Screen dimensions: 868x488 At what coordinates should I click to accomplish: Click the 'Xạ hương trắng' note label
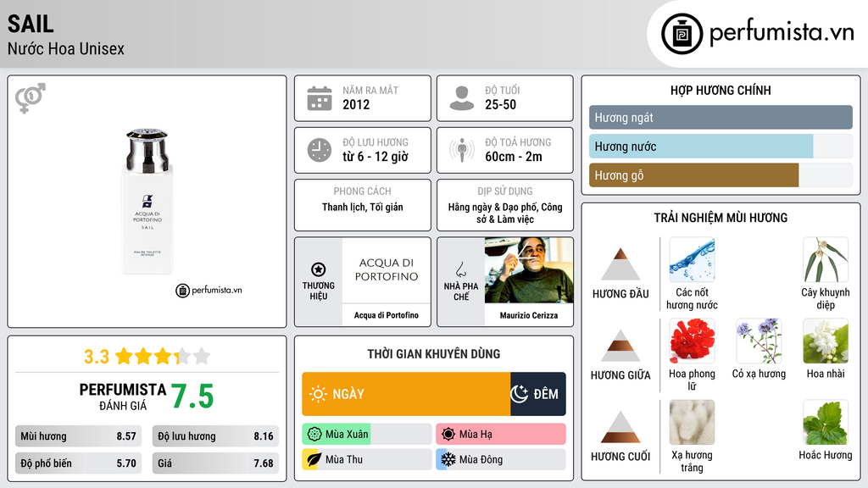click(x=692, y=461)
